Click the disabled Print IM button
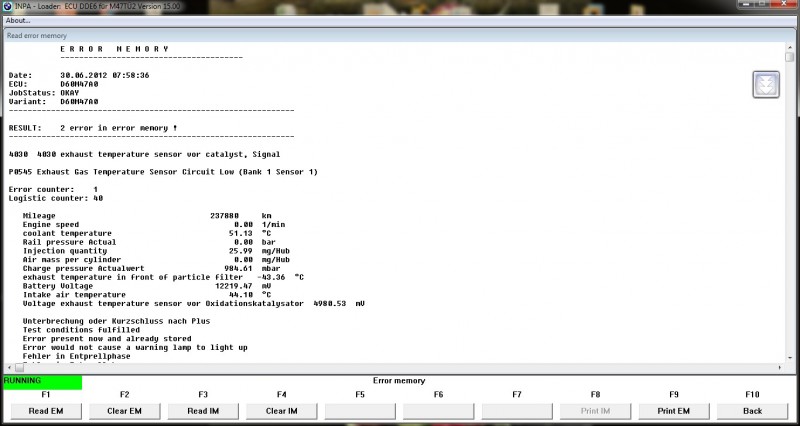800x426 pixels. pos(595,411)
